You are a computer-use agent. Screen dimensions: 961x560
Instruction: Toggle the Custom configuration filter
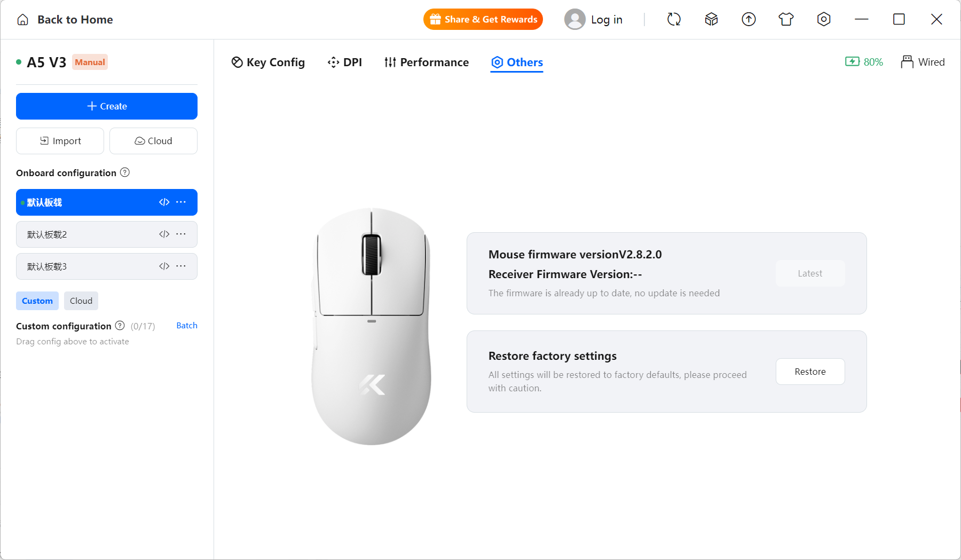pos(37,301)
